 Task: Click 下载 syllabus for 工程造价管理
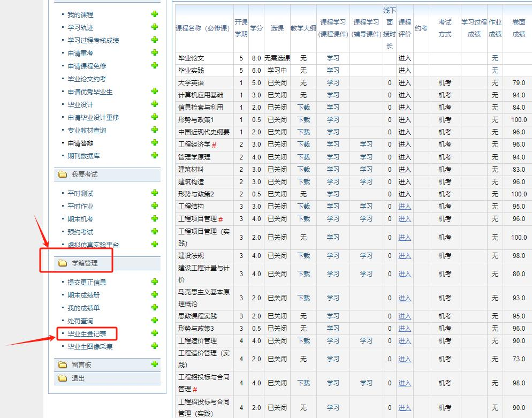(x=303, y=341)
